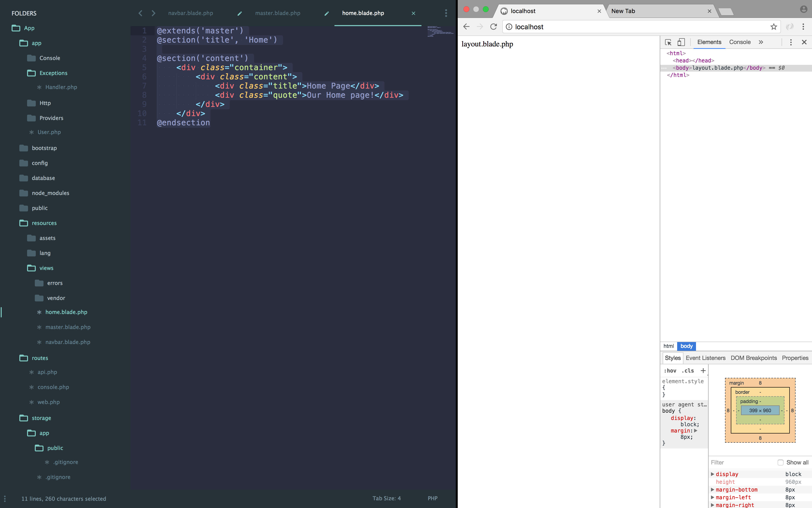Open the Event Listeners tab
Screen dimensions: 812x508
pyautogui.click(x=705, y=358)
